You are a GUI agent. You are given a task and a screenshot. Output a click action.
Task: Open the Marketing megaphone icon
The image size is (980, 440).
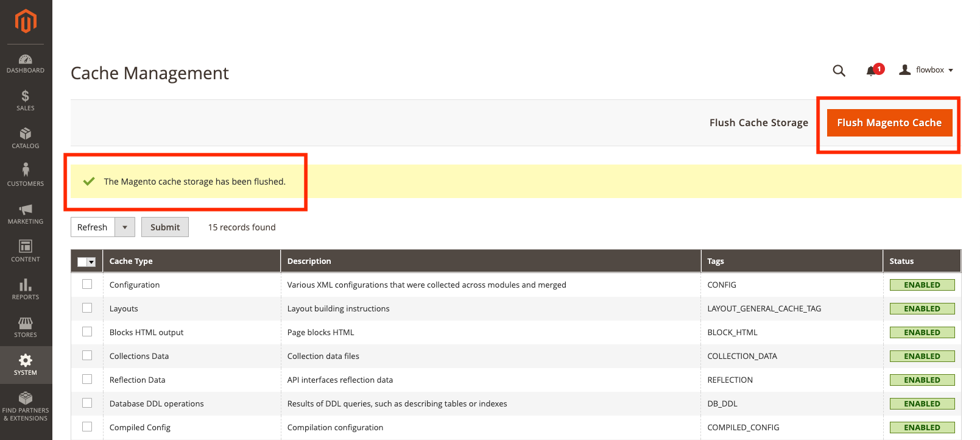coord(26,209)
